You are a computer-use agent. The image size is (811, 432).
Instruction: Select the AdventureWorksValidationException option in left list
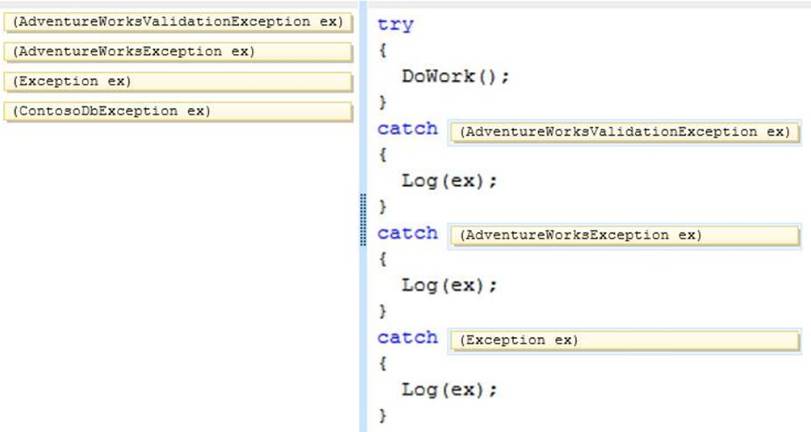pos(178,22)
